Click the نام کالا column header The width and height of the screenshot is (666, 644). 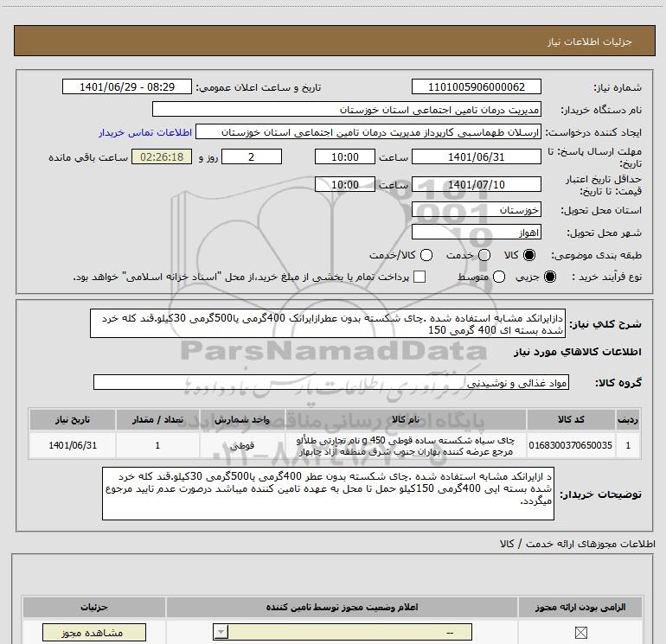coord(406,419)
